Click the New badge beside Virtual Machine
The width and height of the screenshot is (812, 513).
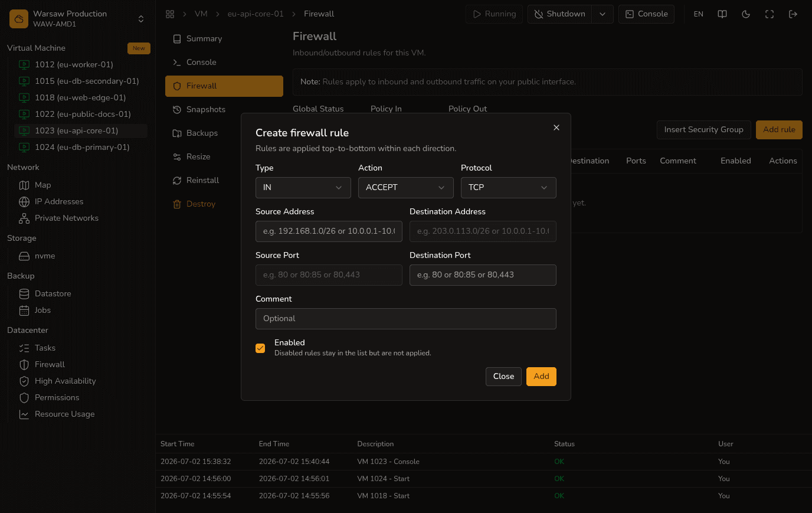[x=139, y=48]
